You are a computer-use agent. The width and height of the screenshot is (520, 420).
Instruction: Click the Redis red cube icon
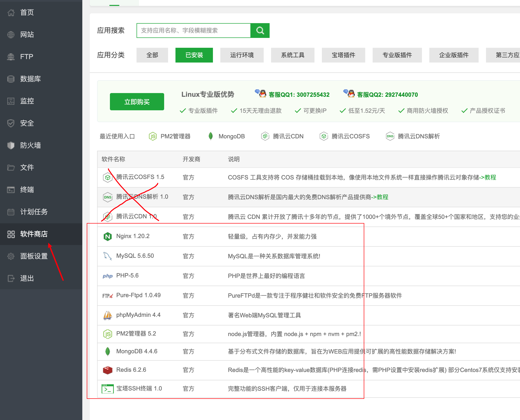108,370
